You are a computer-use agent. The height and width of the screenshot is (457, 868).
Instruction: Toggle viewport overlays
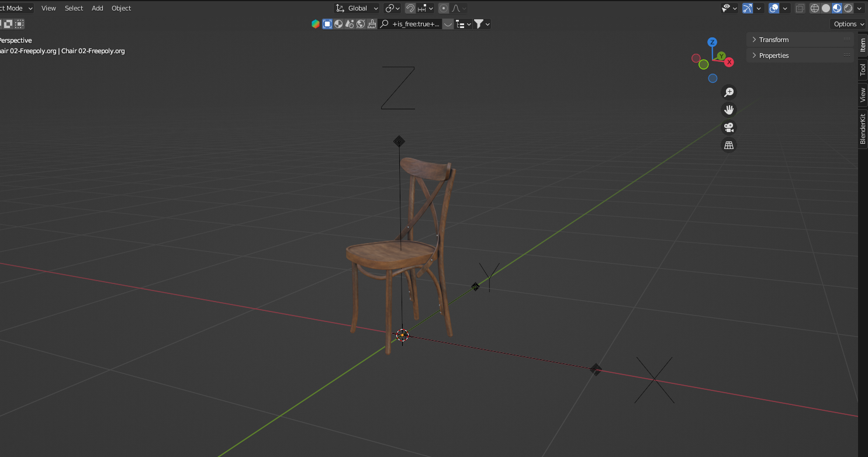[774, 8]
